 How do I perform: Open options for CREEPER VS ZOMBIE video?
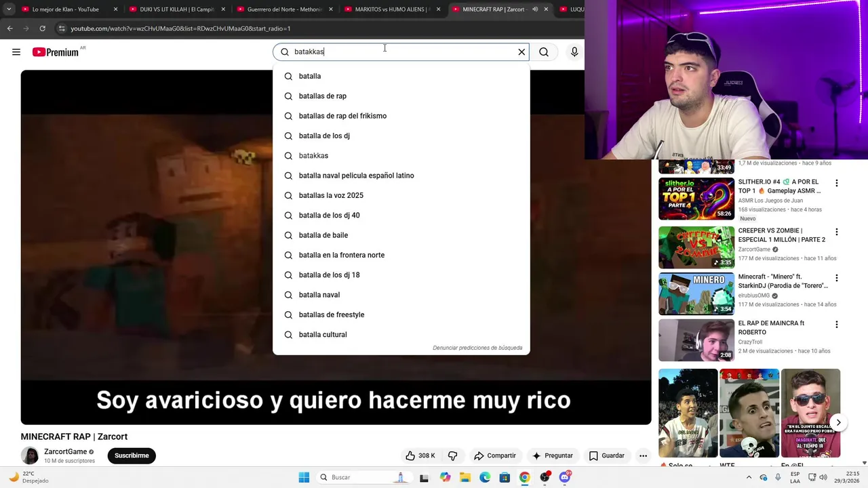click(x=836, y=232)
